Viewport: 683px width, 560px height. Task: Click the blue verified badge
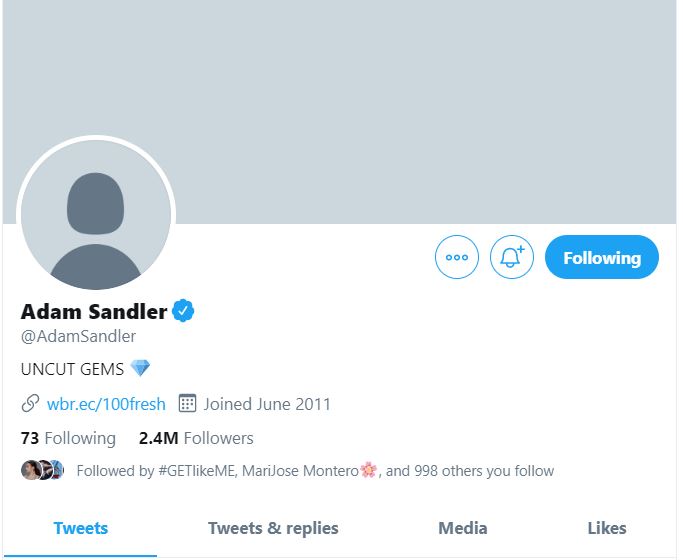click(x=183, y=311)
